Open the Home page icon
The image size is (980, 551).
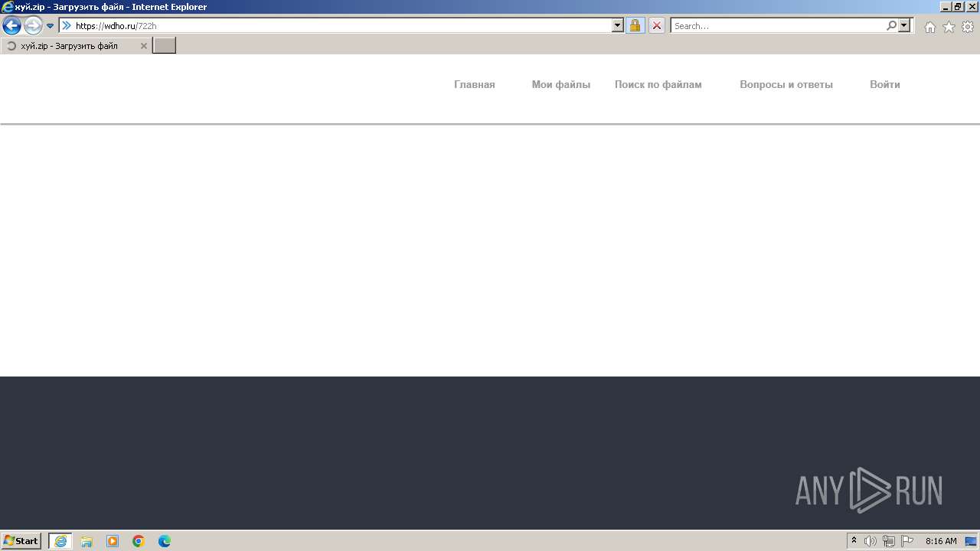(929, 27)
